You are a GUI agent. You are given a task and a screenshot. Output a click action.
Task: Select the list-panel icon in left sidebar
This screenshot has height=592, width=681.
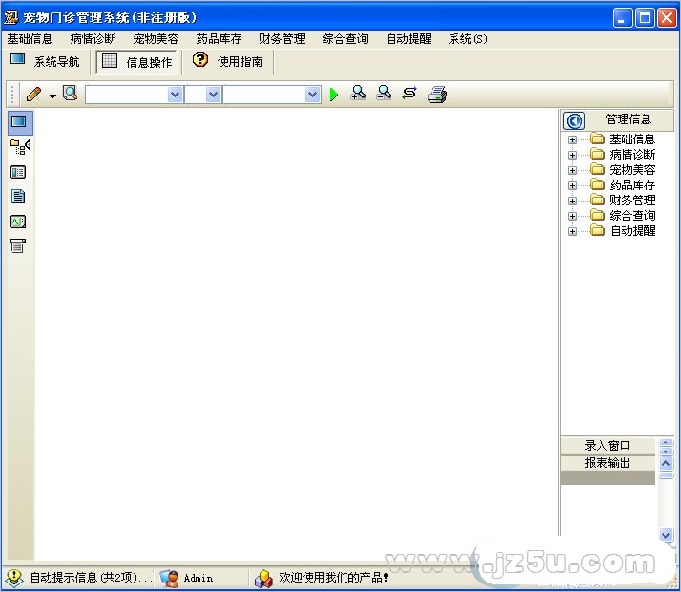[x=18, y=172]
